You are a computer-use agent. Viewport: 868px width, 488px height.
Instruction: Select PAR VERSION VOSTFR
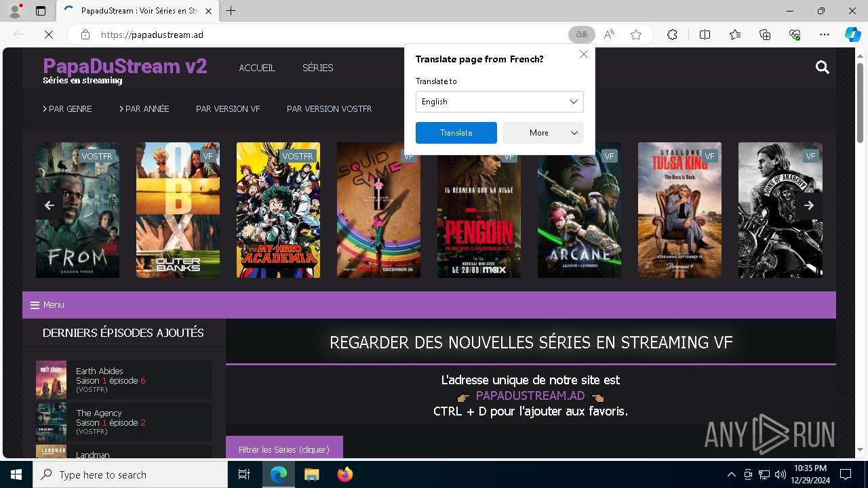(329, 108)
